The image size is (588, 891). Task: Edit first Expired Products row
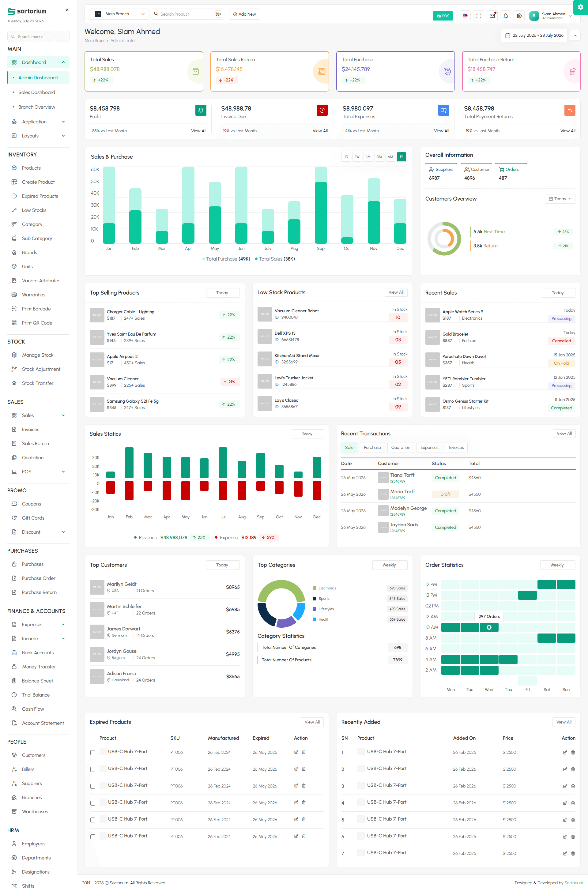[x=296, y=752]
